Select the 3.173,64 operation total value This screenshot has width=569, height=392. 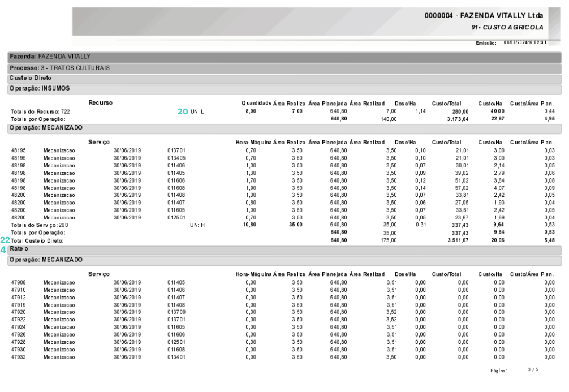(x=458, y=119)
